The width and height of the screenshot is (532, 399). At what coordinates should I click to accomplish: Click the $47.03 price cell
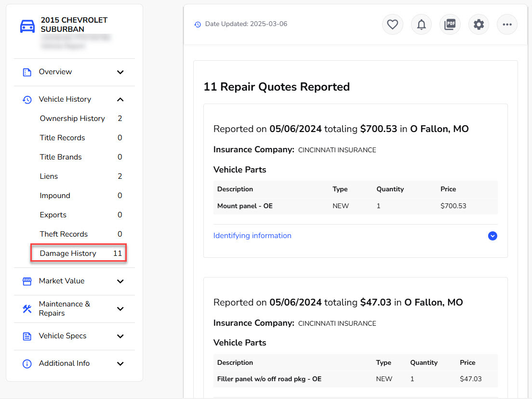(x=471, y=379)
